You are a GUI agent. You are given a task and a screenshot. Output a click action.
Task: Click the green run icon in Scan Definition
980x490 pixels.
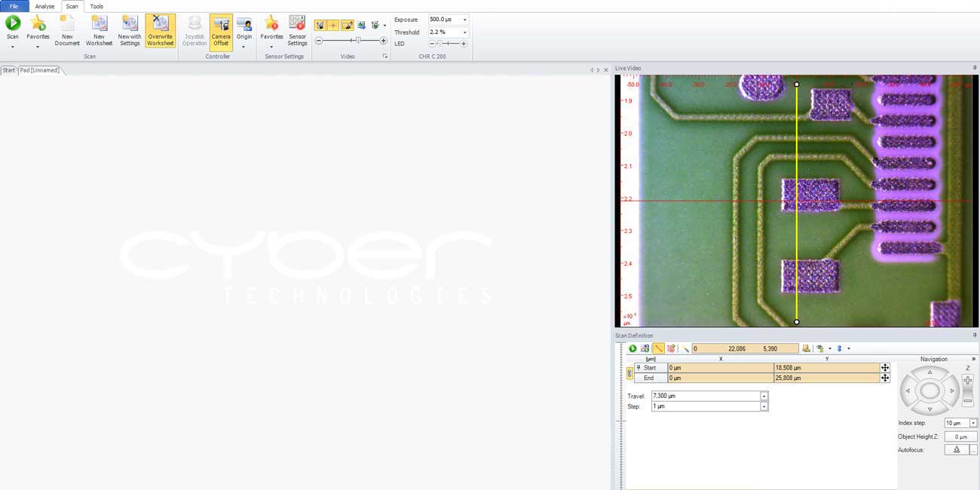633,348
